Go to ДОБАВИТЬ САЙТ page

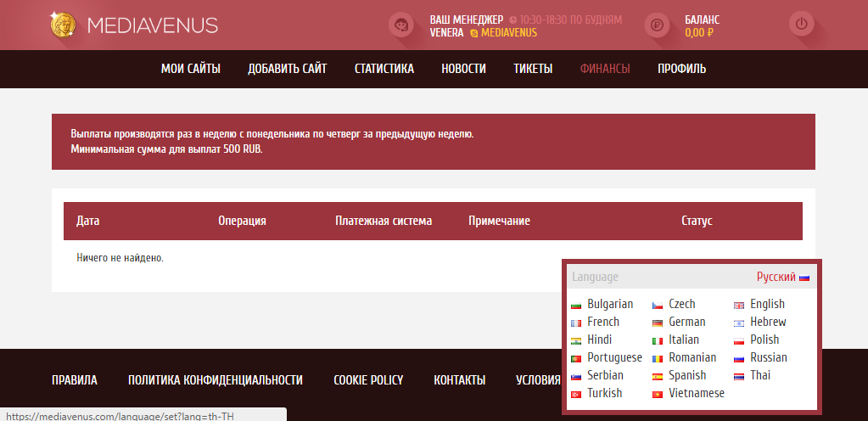tap(288, 69)
